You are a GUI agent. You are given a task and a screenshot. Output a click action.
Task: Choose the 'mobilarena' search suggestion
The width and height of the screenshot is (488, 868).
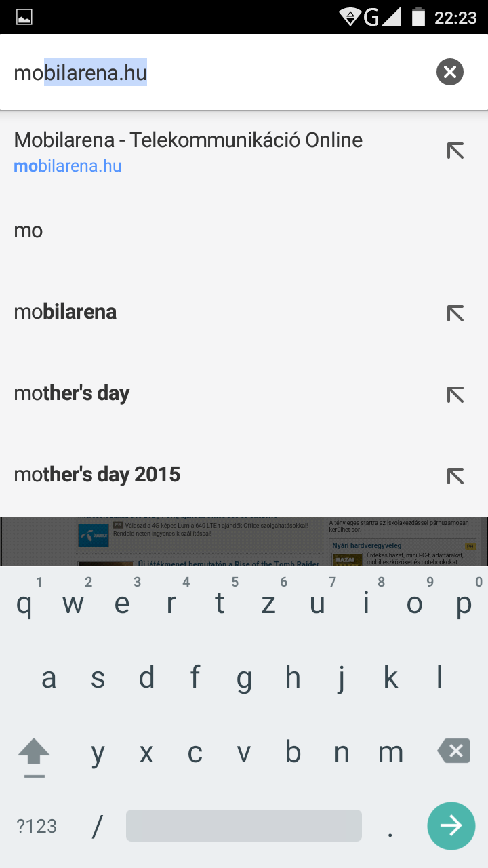click(x=65, y=313)
